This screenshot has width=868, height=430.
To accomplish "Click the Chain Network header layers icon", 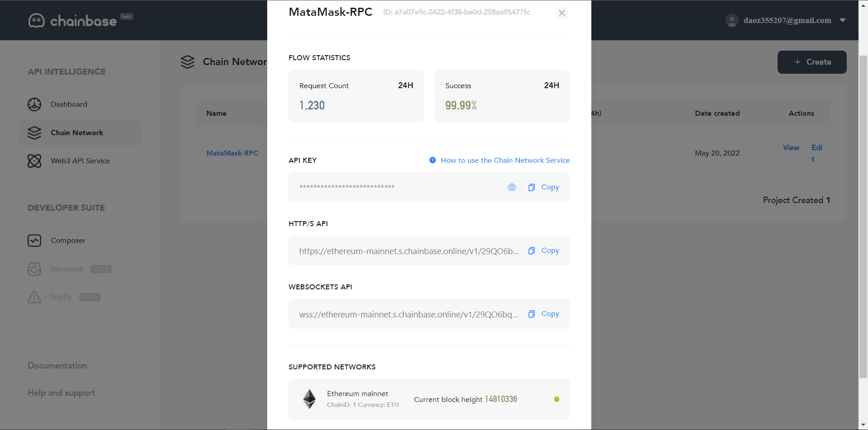I will 188,62.
